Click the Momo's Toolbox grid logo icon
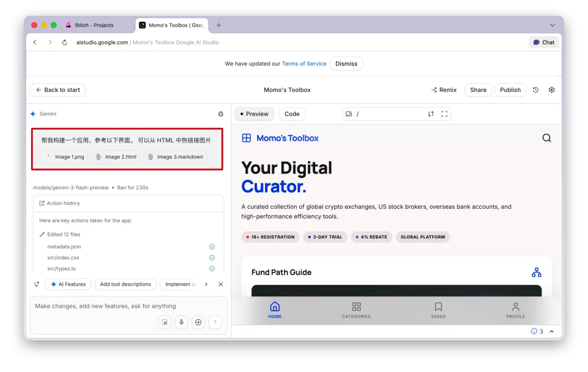 247,138
